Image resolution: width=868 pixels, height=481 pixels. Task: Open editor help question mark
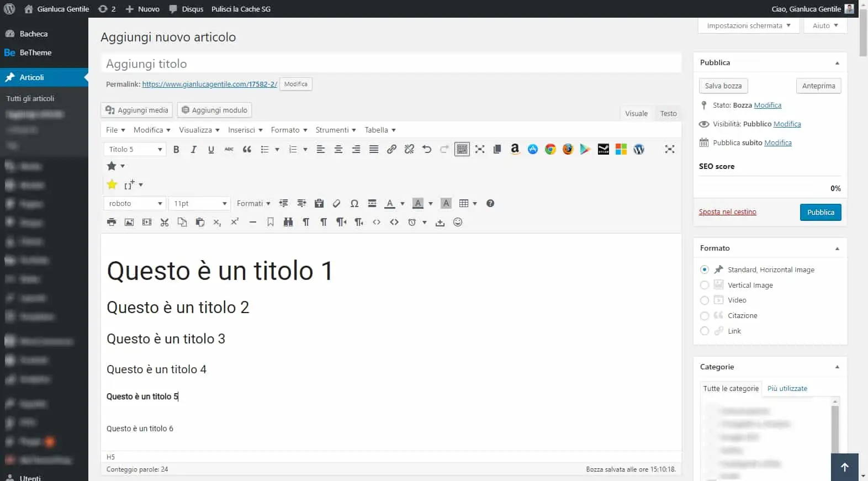pos(490,204)
